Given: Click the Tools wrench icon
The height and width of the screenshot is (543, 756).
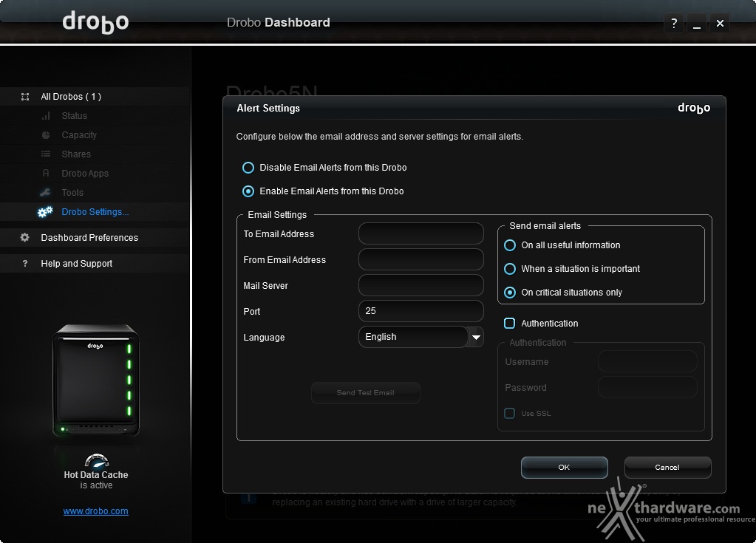Looking at the screenshot, I should pos(45,193).
